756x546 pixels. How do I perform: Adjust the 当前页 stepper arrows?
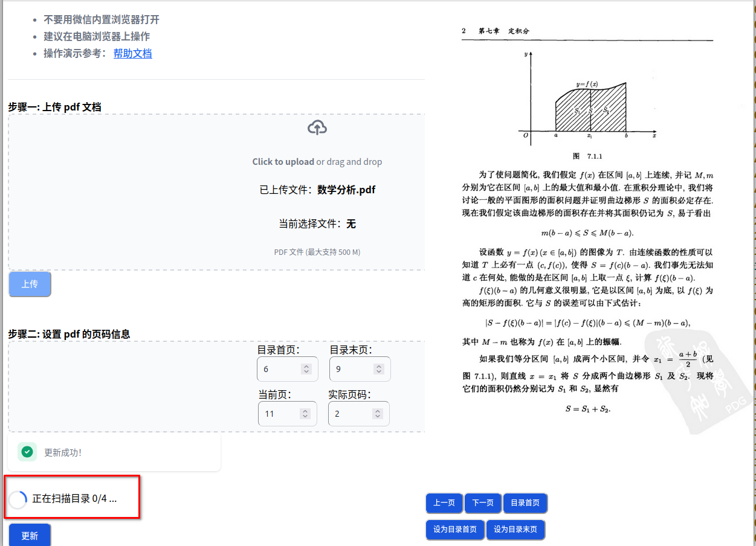(x=305, y=414)
